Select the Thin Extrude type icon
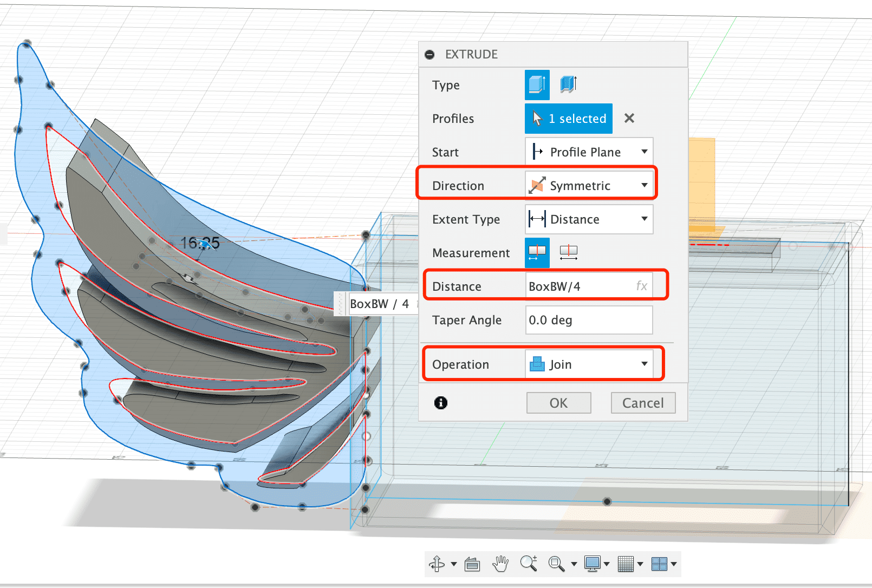Screen dimensions: 872x588 tap(568, 84)
